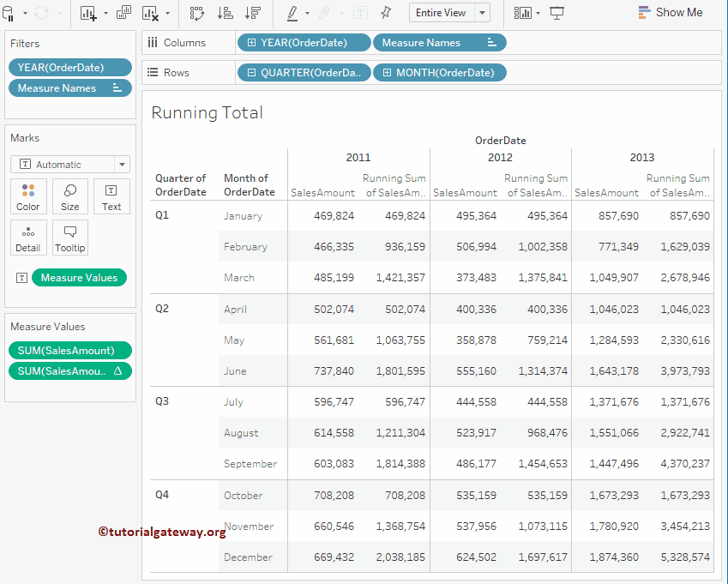Click the pin Fix Axes icon
Viewport: 728px width, 584px height.
[x=386, y=13]
